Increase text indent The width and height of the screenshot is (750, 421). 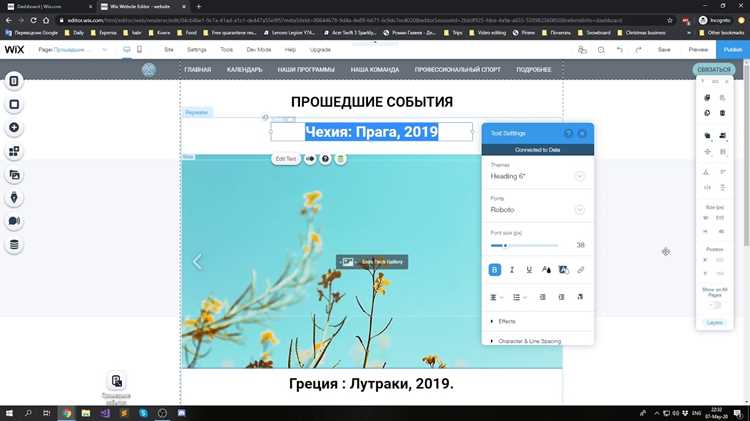[x=562, y=297]
